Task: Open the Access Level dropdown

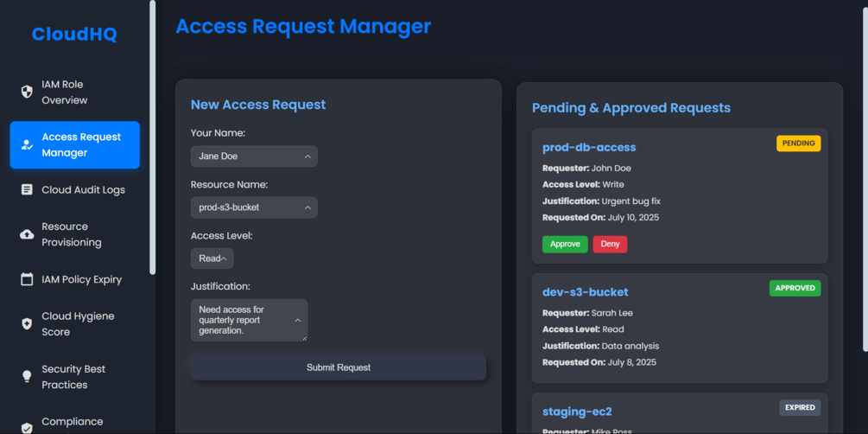Action: (x=212, y=258)
